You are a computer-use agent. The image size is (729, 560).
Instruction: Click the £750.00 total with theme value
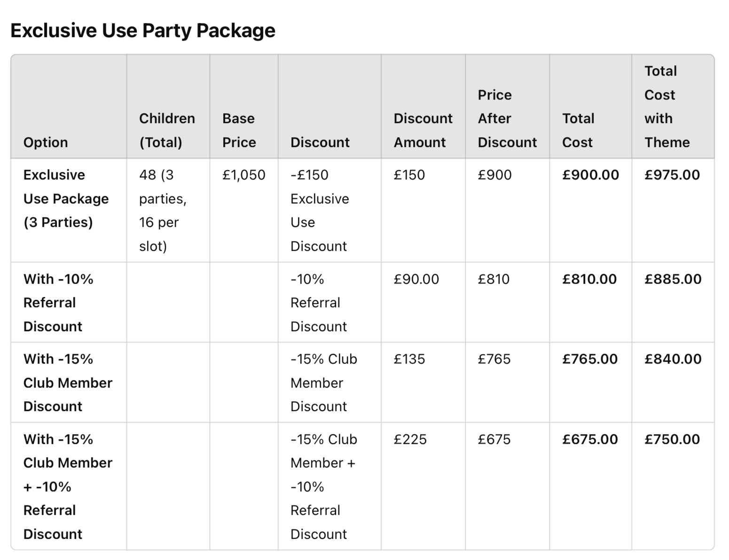672,439
